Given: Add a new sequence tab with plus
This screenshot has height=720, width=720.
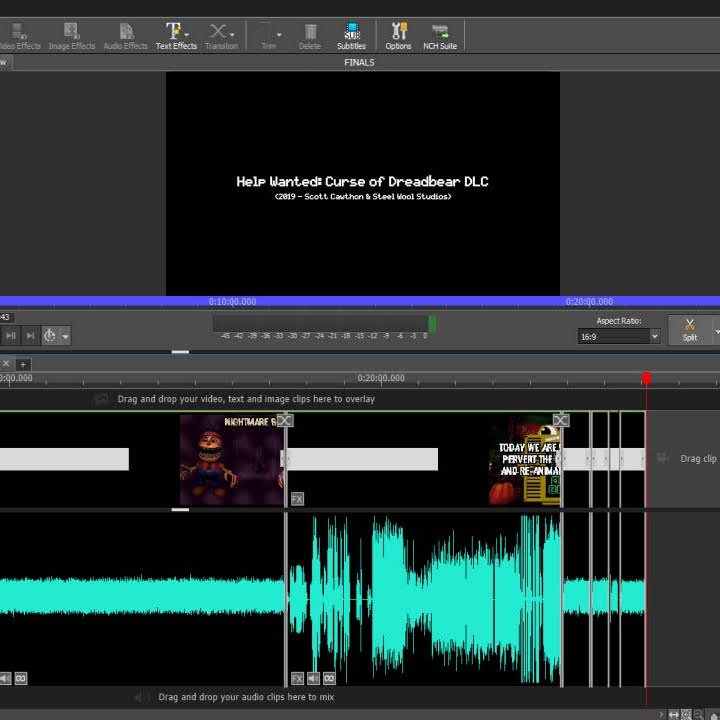Looking at the screenshot, I should [x=22, y=364].
